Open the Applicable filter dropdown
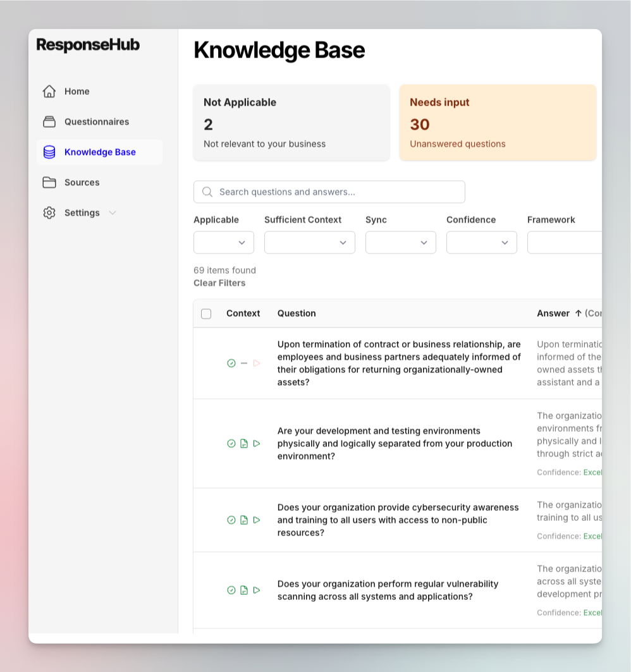 coord(223,242)
